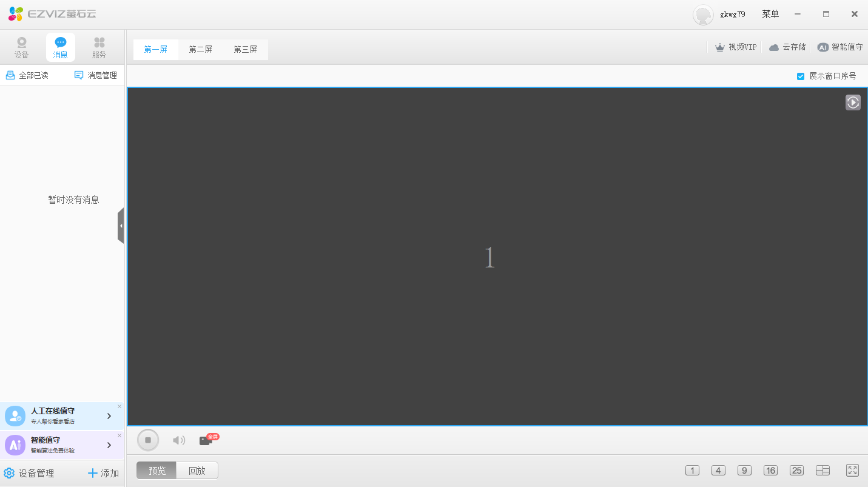
Task: Click the camera icon with 全屏 badge
Action: pyautogui.click(x=208, y=440)
